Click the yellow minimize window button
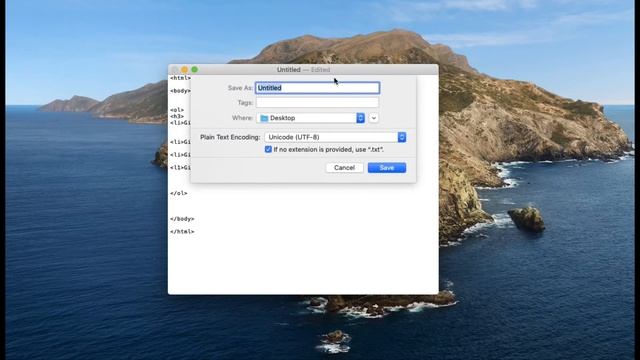640x360 pixels. (x=184, y=70)
